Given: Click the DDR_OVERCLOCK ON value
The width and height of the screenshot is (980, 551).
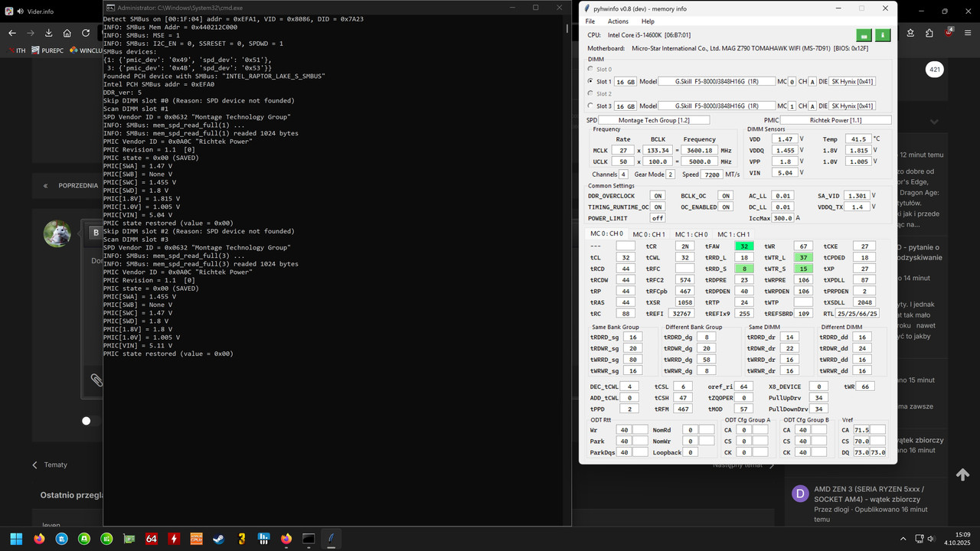Looking at the screenshot, I should 658,196.
